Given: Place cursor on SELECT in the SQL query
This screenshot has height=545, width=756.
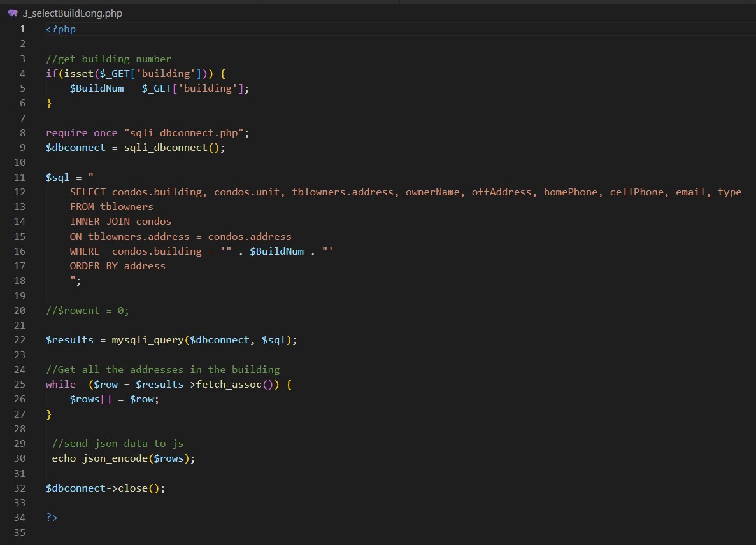Looking at the screenshot, I should click(87, 192).
